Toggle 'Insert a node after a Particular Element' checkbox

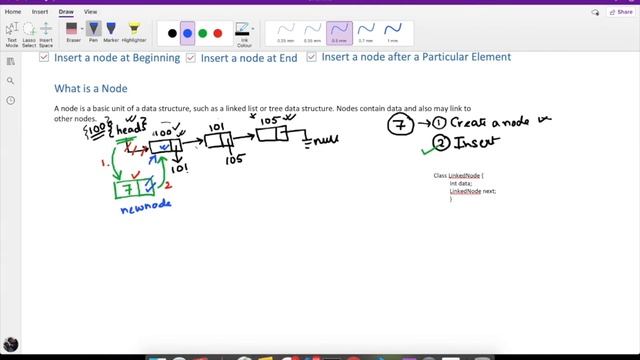click(x=311, y=57)
